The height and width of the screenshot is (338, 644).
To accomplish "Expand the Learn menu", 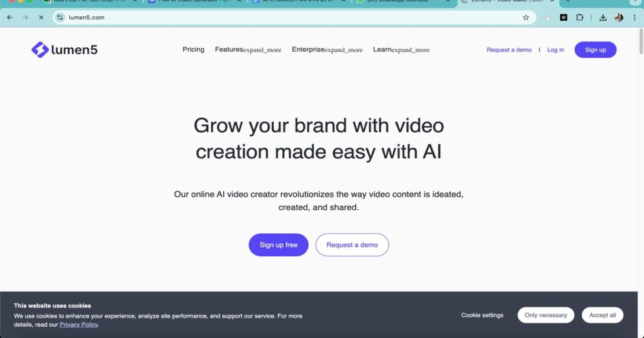I will coord(401,50).
